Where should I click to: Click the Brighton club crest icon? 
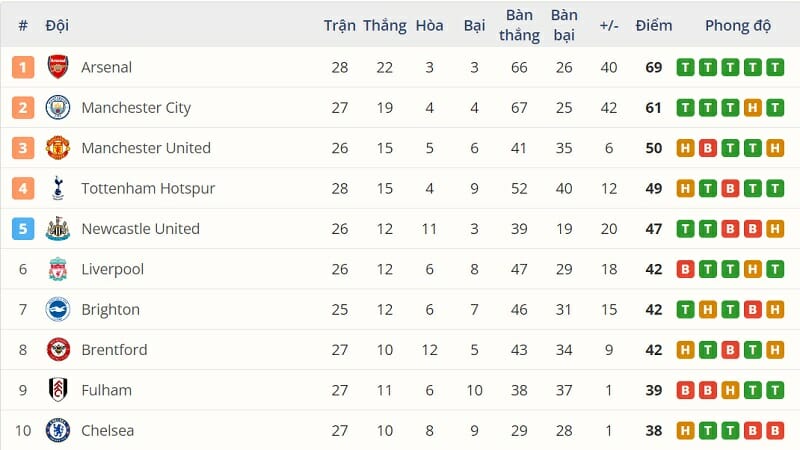(58, 309)
